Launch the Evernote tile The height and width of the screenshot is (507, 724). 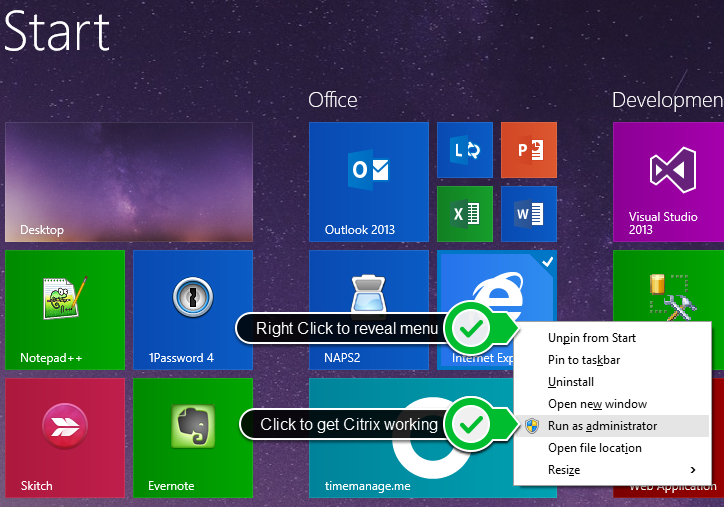coord(192,437)
